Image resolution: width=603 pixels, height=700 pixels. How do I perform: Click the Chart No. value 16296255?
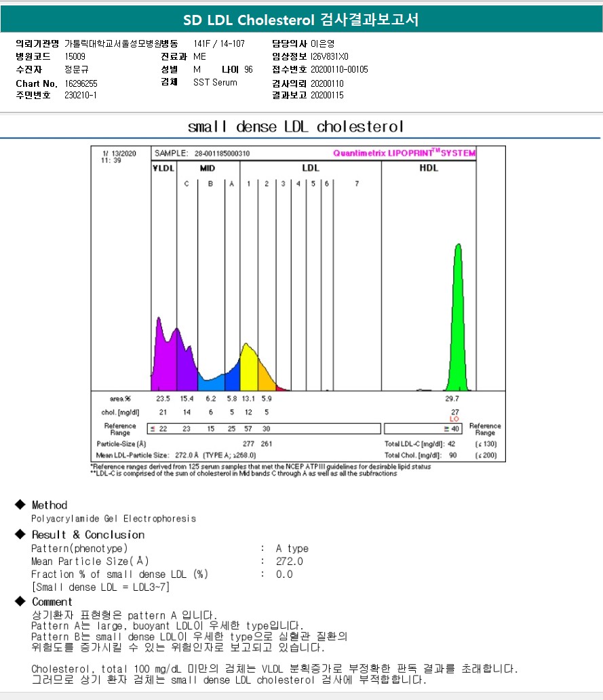(x=81, y=83)
